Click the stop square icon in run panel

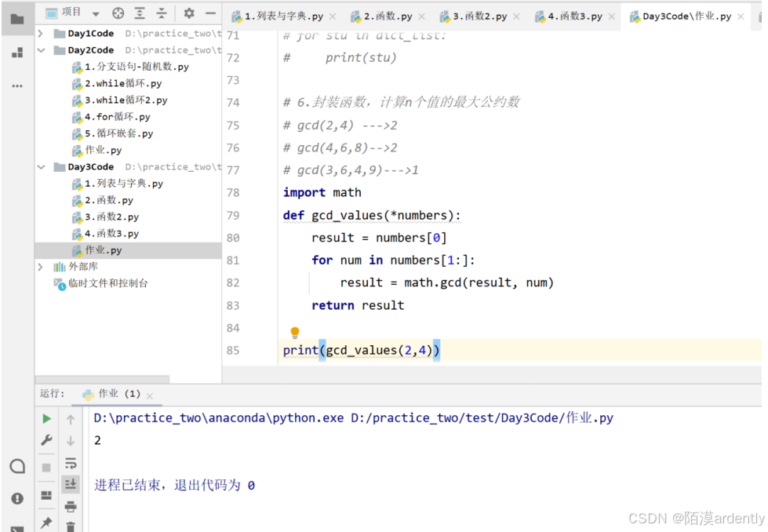(x=46, y=468)
